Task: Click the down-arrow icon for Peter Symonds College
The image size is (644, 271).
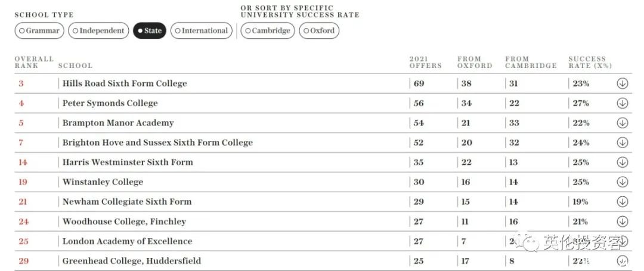Action: tap(622, 103)
